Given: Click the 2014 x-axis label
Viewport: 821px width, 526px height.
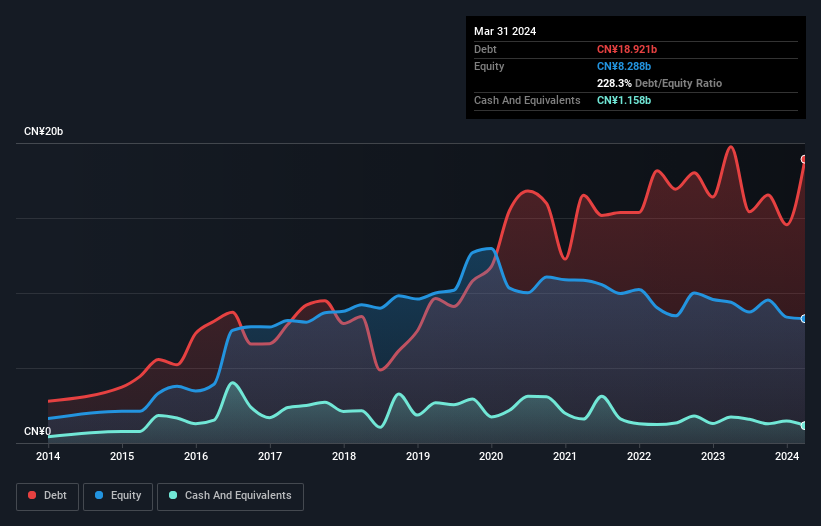Looking at the screenshot, I should tap(48, 456).
